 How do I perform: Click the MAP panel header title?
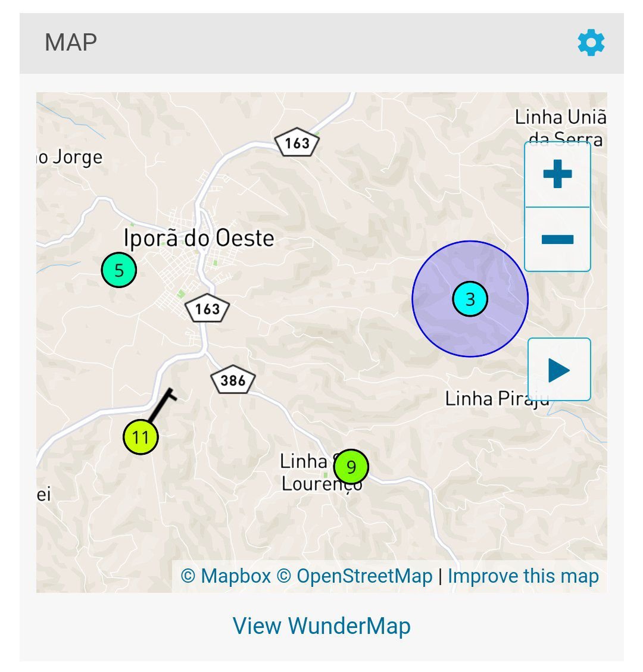71,42
